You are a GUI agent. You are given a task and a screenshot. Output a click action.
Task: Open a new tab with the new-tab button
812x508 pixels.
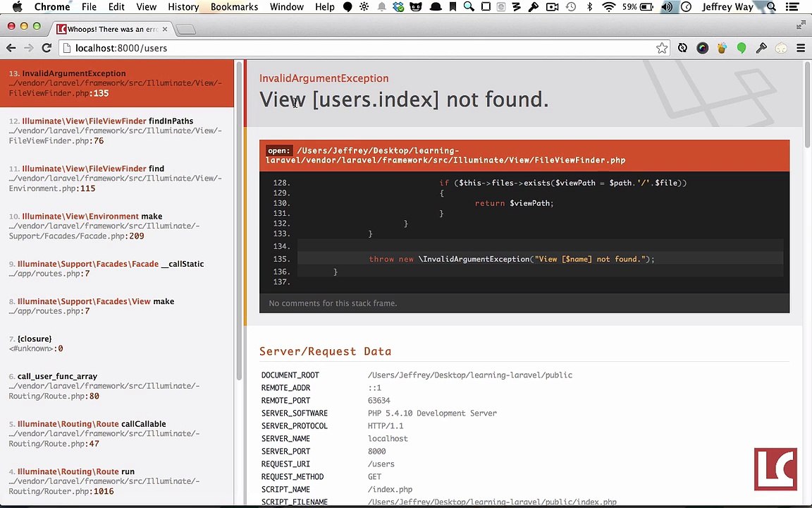click(185, 30)
